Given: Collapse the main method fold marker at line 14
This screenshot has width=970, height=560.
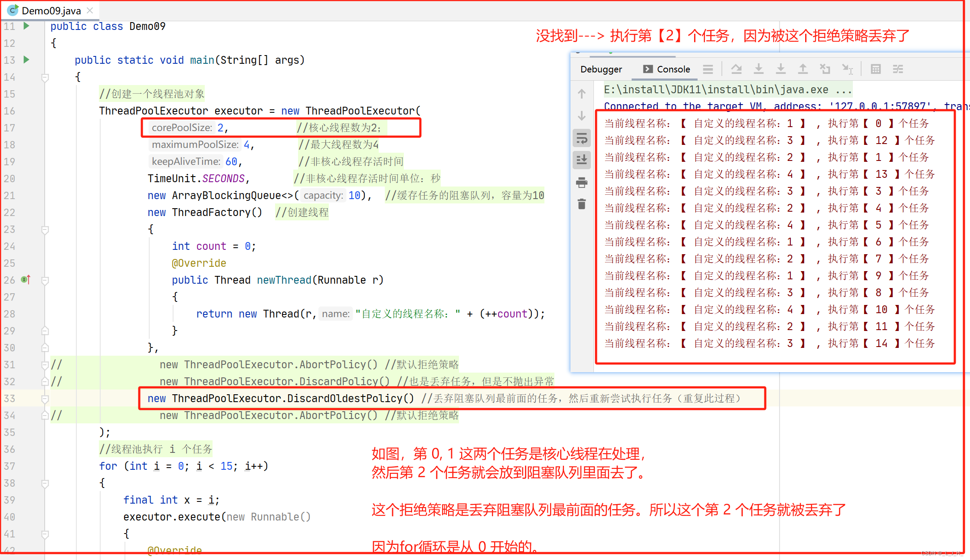Looking at the screenshot, I should point(45,77).
